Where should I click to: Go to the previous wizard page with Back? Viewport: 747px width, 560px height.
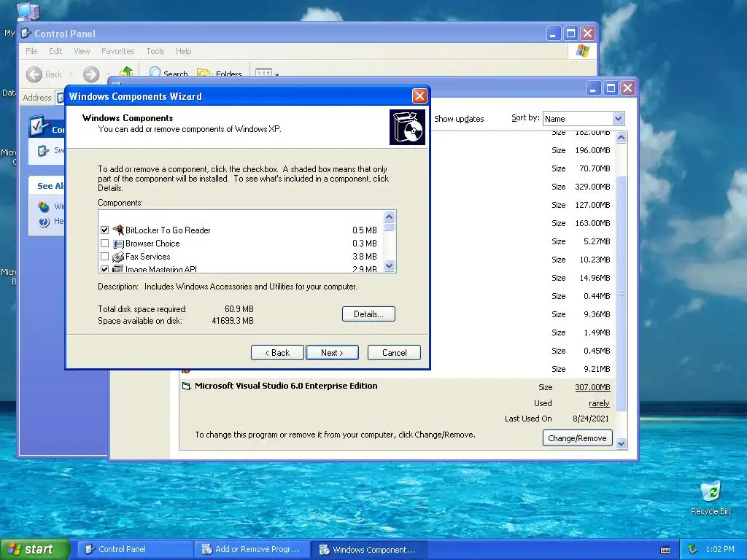[277, 352]
